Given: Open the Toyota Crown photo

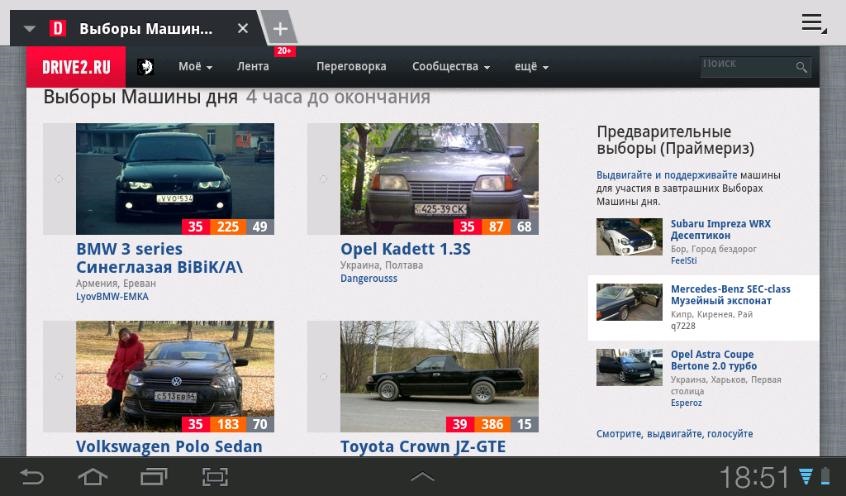Looking at the screenshot, I should [x=439, y=377].
